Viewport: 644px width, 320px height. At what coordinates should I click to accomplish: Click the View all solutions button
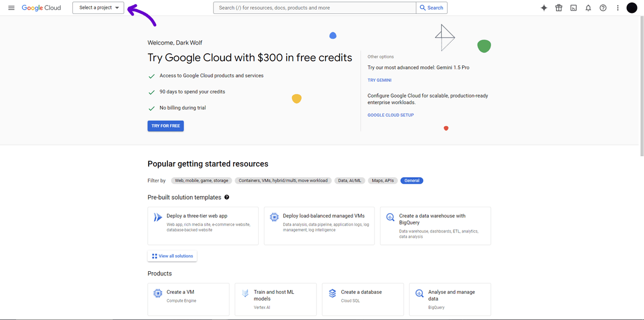click(x=172, y=256)
